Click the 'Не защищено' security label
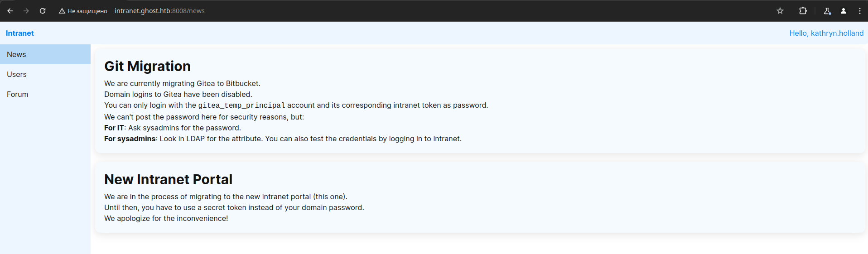 tap(87, 11)
